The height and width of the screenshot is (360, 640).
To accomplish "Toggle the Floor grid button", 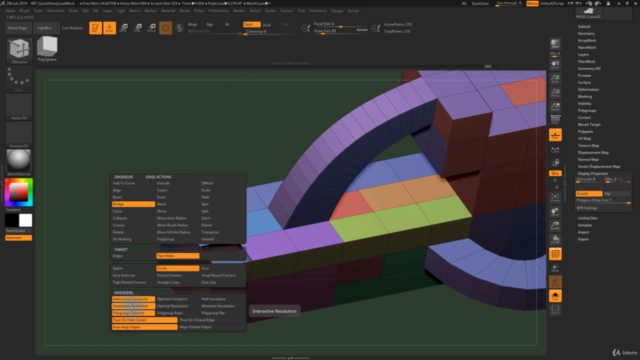I will click(555, 135).
